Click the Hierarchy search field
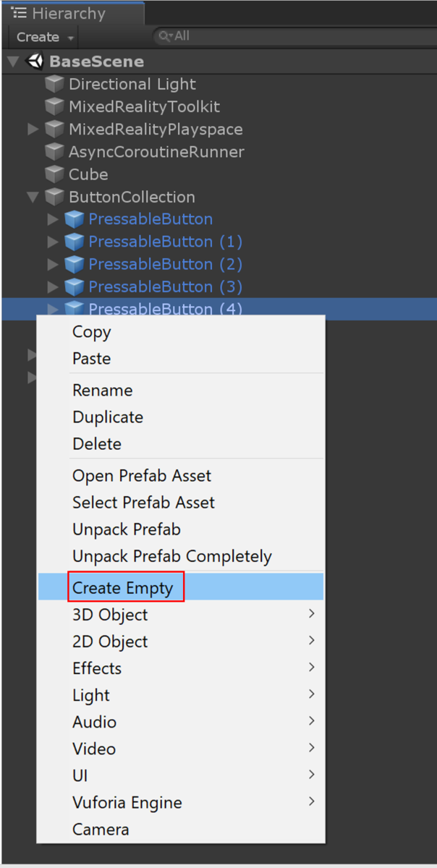Screen dimensions: 437x868 coord(289,35)
